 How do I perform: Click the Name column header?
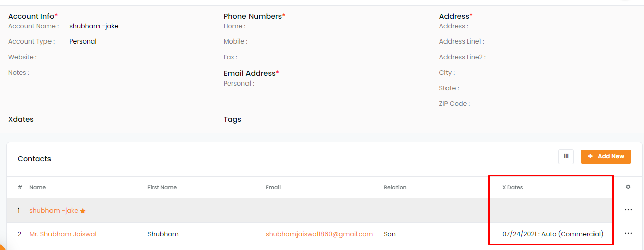click(x=38, y=187)
